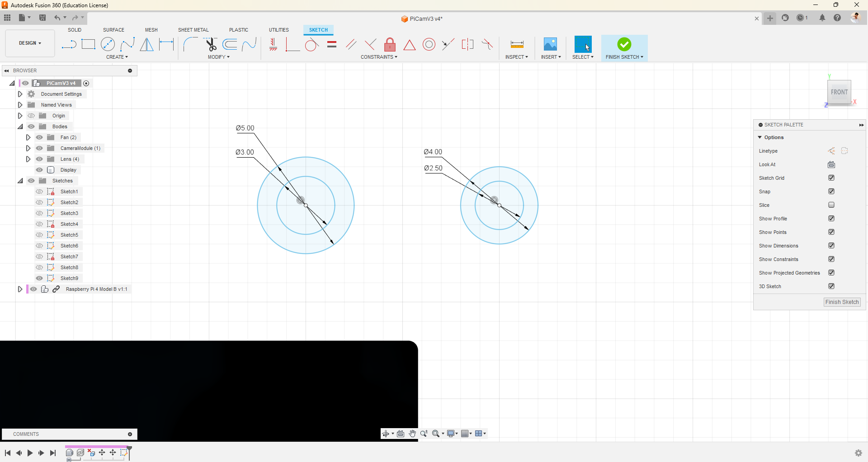This screenshot has height=462, width=868.
Task: Select the Trim scissors tool
Action: coord(211,44)
